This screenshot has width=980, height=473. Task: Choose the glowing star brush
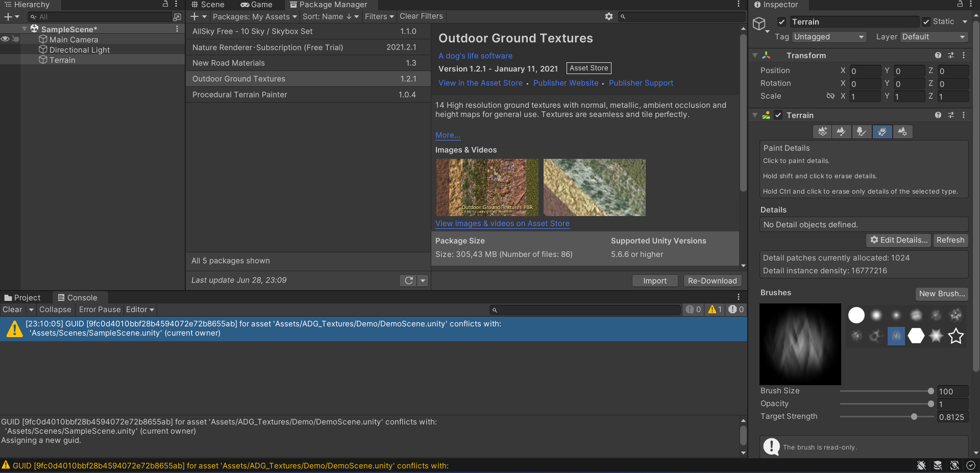[936, 336]
